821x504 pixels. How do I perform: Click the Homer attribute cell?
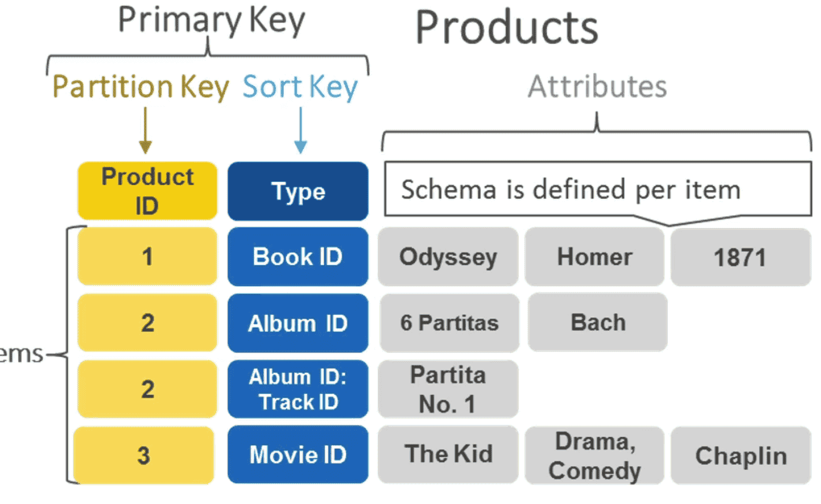pos(595,257)
